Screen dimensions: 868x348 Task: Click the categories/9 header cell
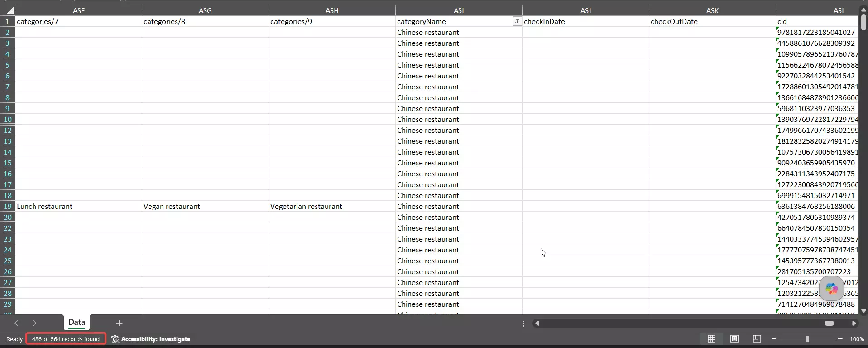point(332,21)
